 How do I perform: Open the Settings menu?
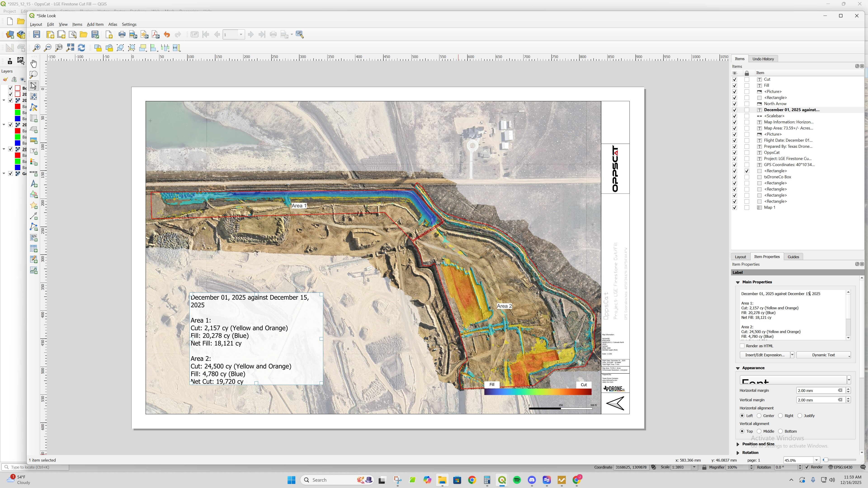(129, 25)
